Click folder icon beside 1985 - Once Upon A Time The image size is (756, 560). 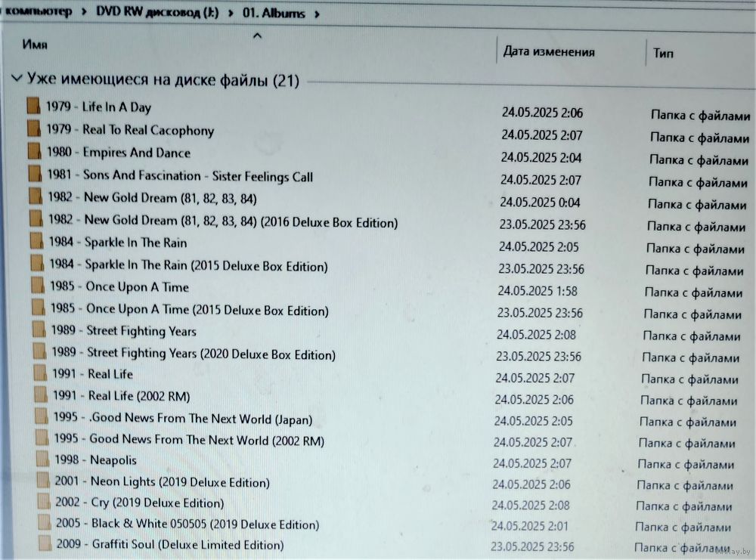38,286
